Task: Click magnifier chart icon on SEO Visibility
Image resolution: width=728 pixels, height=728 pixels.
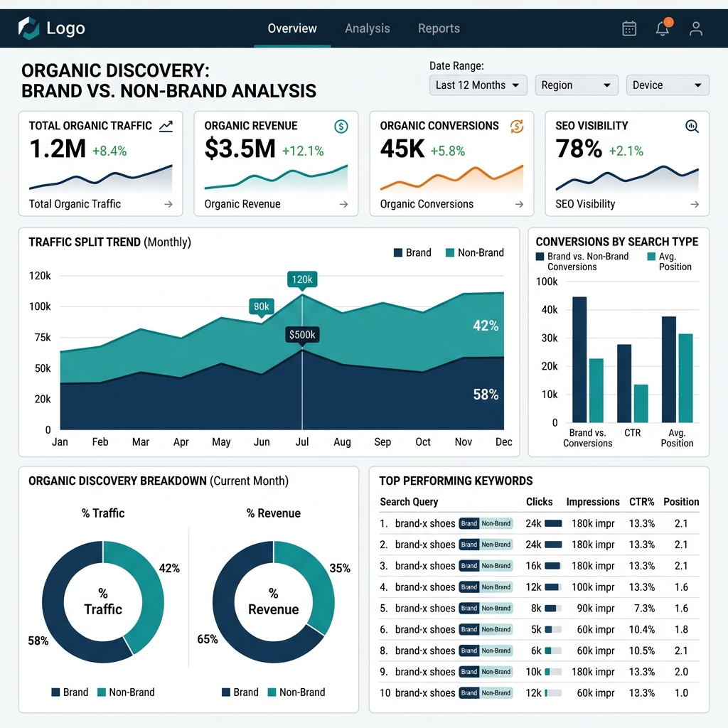Action: point(692,126)
